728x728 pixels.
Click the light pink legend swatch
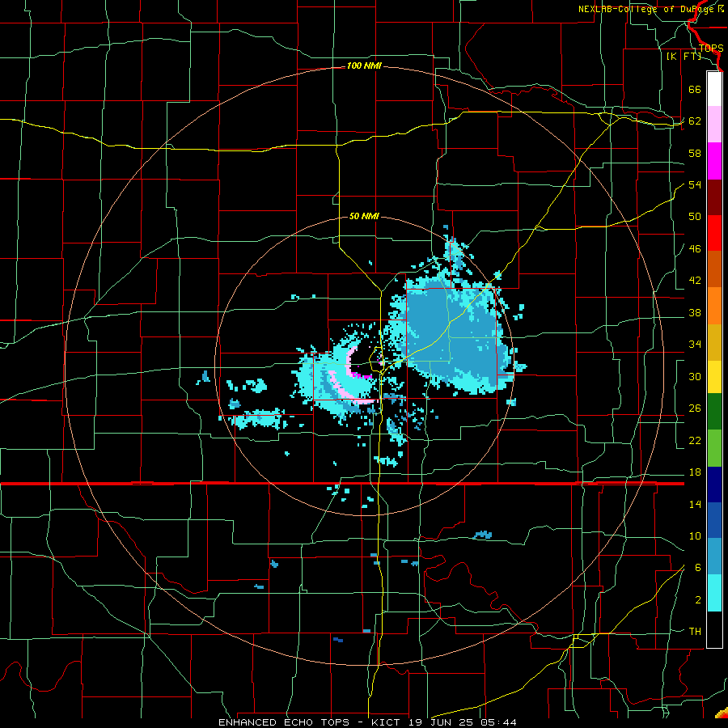pos(714,124)
